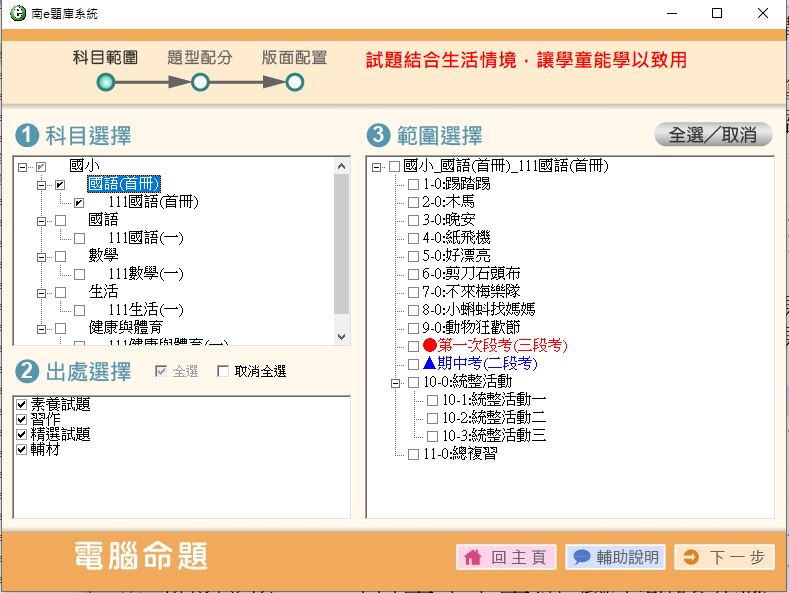Toggle the 精選試題 checkbox

22,435
